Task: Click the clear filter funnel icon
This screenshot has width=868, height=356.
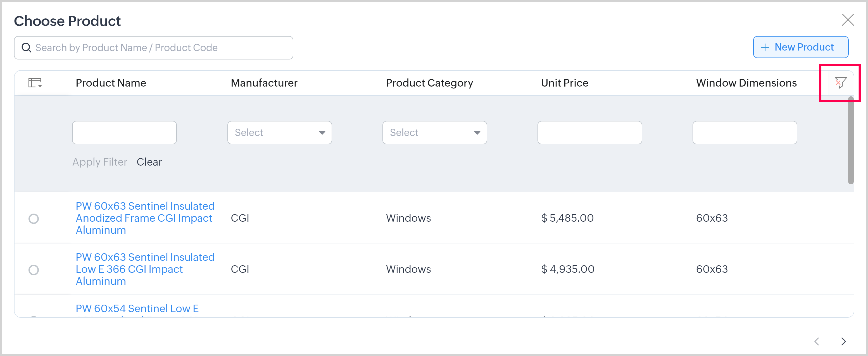Action: [x=840, y=83]
